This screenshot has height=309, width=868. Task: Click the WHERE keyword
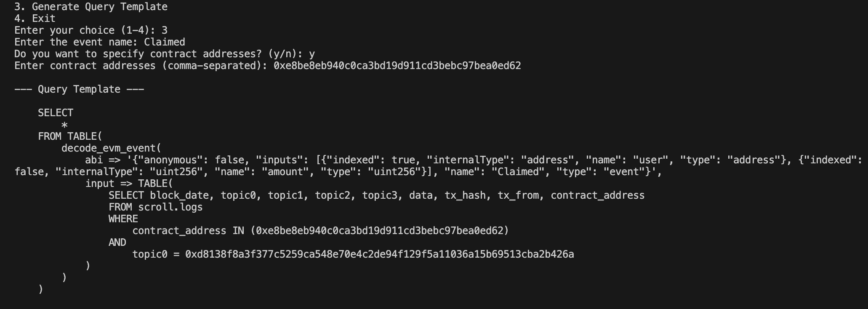point(123,219)
